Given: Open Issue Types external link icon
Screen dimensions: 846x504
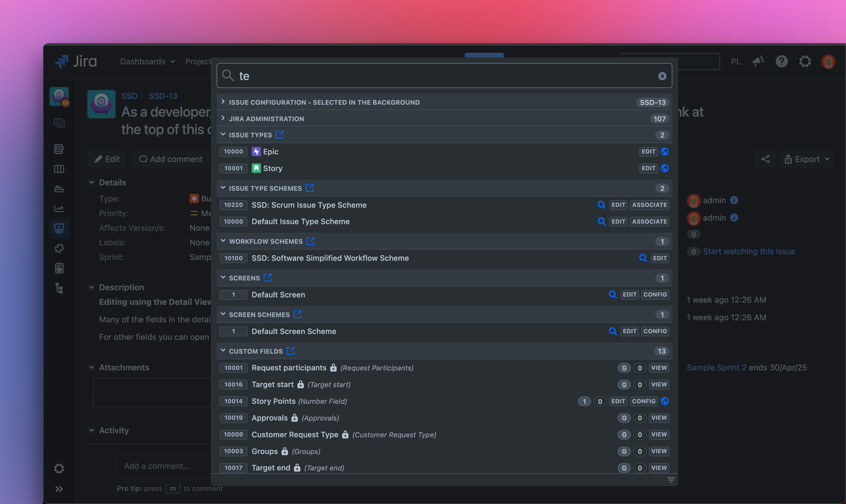Looking at the screenshot, I should [280, 134].
